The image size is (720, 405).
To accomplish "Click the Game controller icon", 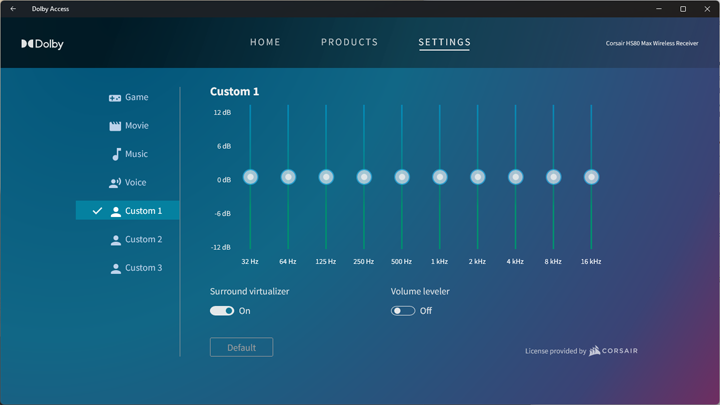I will pyautogui.click(x=115, y=98).
